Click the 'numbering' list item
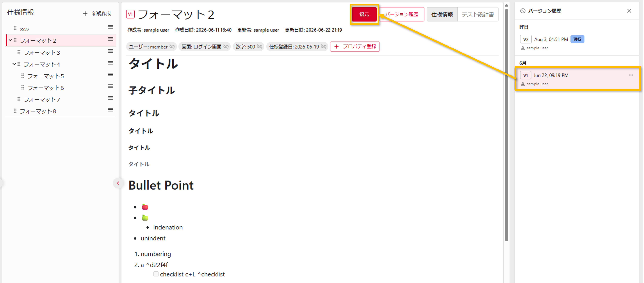 156,254
